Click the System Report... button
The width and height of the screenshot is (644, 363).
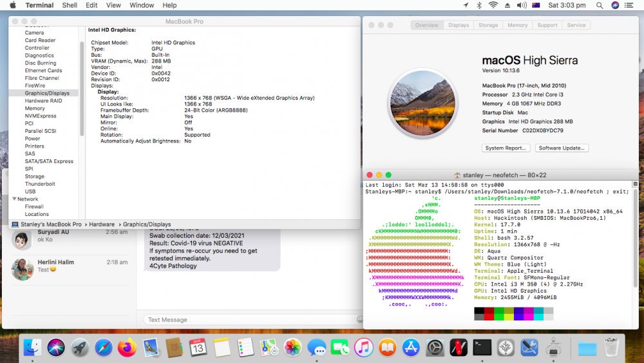point(506,148)
